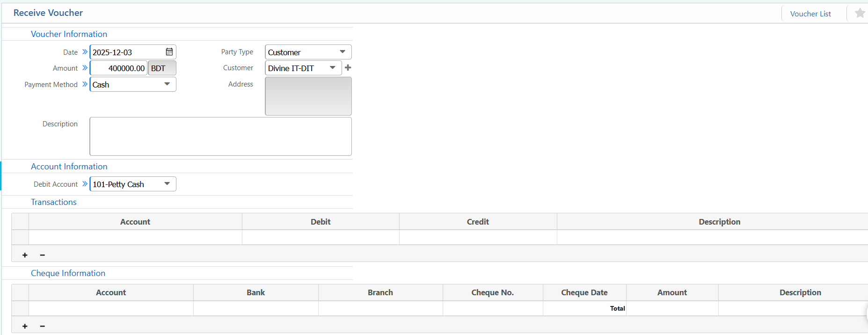868x335 pixels.
Task: Expand the Debit Account dropdown
Action: point(167,184)
